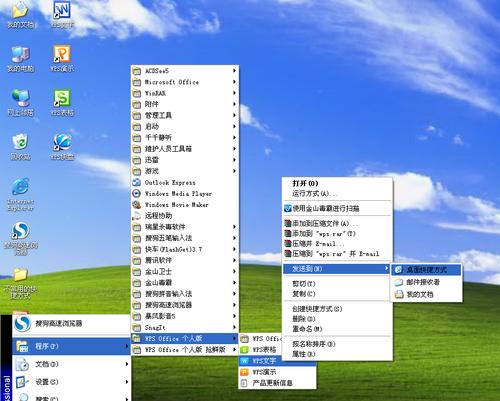Open the WPS文字 desktop shortcut with W logo

point(62,14)
